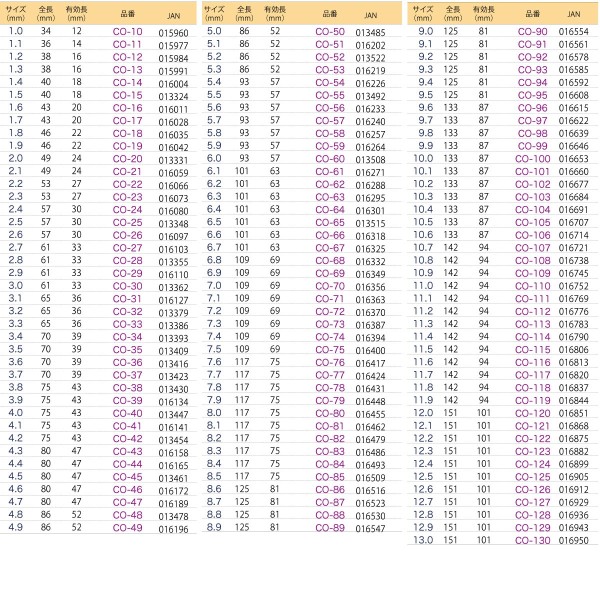Screen dimensions: 600x600
Task: Click product code CO-40
Action: (127, 413)
